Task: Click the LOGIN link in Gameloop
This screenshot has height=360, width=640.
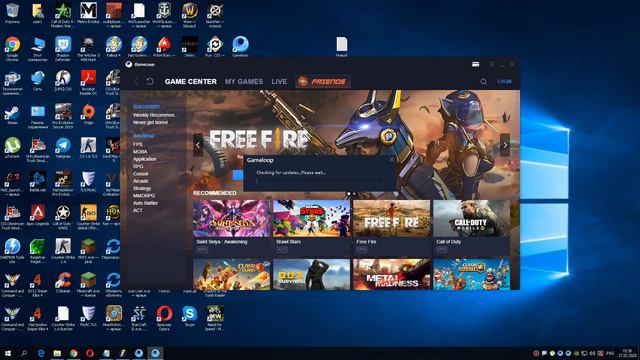Action: 504,81
